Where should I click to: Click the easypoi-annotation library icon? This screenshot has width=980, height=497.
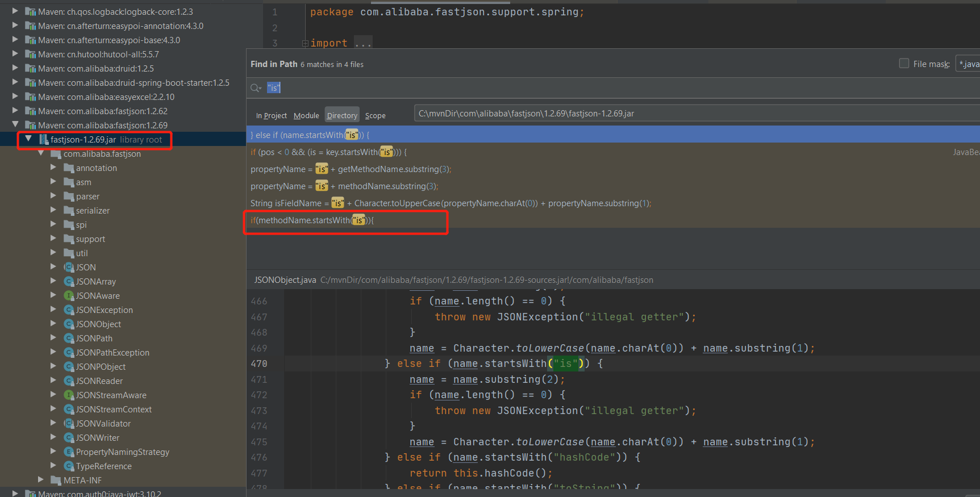click(31, 26)
